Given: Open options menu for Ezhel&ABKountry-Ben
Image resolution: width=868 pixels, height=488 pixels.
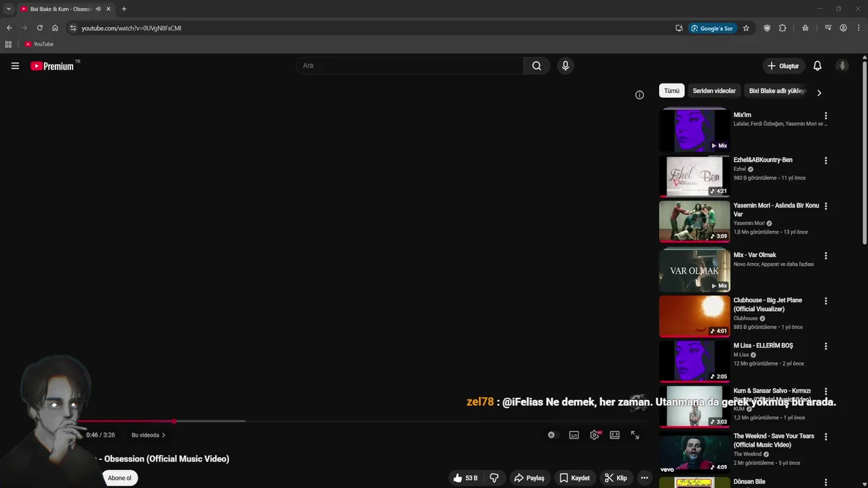Looking at the screenshot, I should point(826,161).
